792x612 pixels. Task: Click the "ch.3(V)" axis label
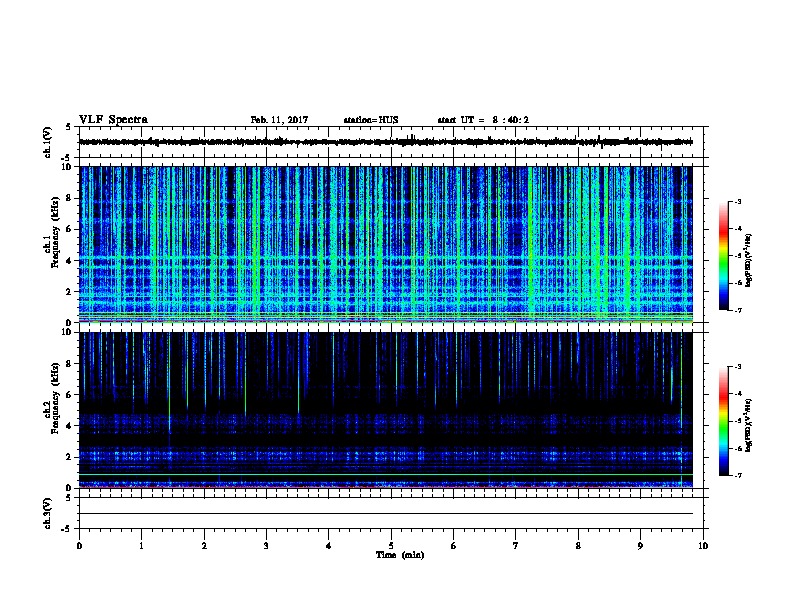point(48,513)
